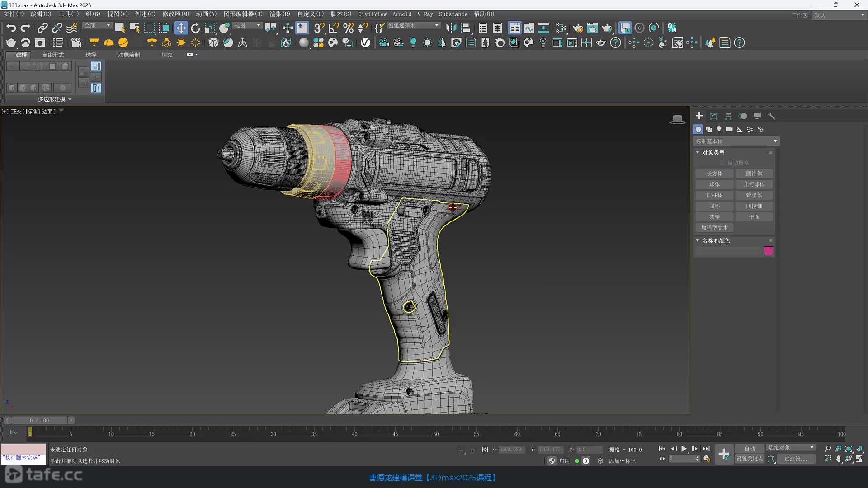Enable the 自动栅格 checkbox
Screen dimensions: 868x488
click(722, 163)
